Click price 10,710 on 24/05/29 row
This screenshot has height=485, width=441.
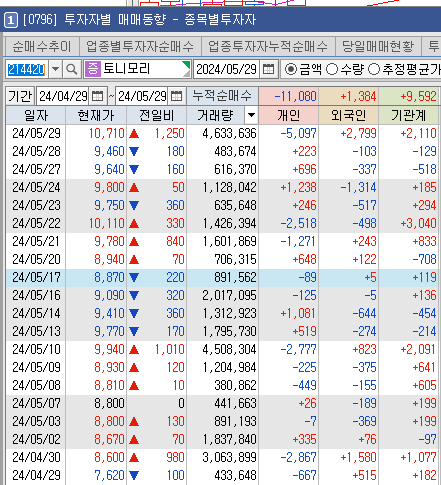coord(107,133)
